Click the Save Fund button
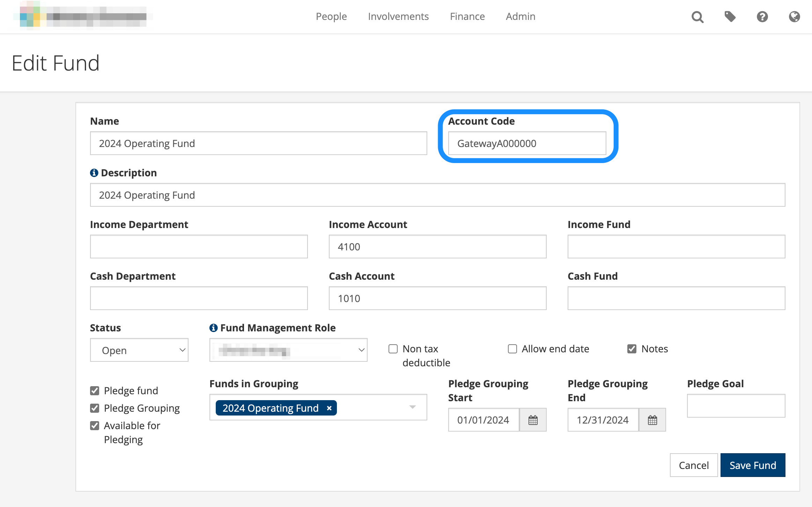Viewport: 812px width, 507px height. 753,465
